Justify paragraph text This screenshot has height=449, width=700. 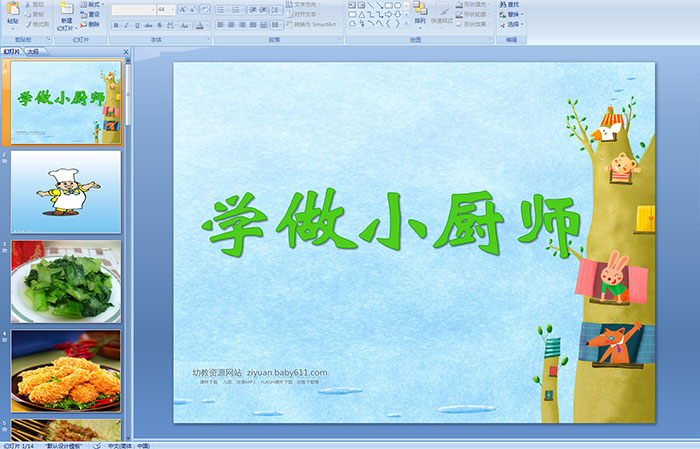[x=253, y=25]
